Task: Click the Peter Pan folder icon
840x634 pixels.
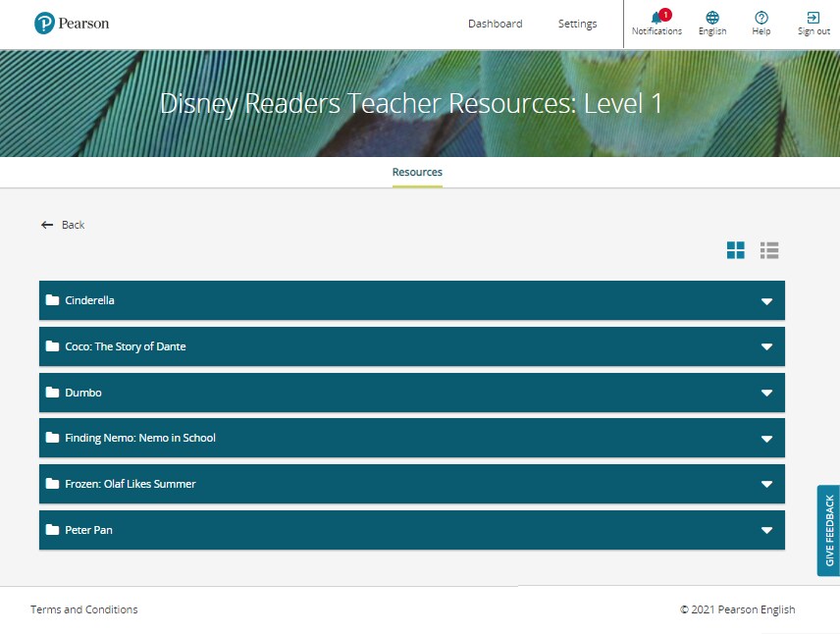Action: [x=53, y=530]
